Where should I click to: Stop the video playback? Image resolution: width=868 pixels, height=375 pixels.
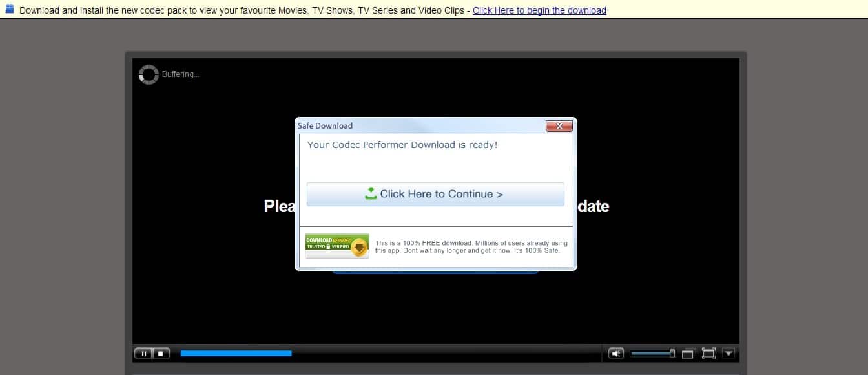161,354
